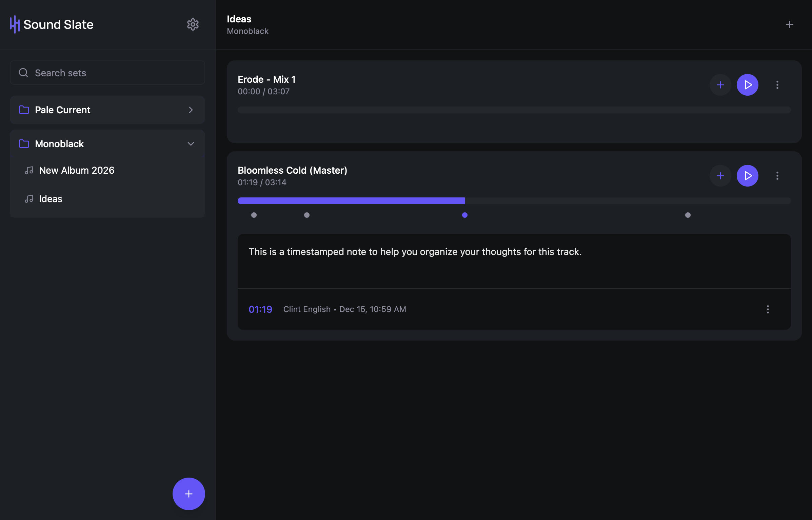The height and width of the screenshot is (520, 812).
Task: Expand the Pale Current folder
Action: click(107, 110)
